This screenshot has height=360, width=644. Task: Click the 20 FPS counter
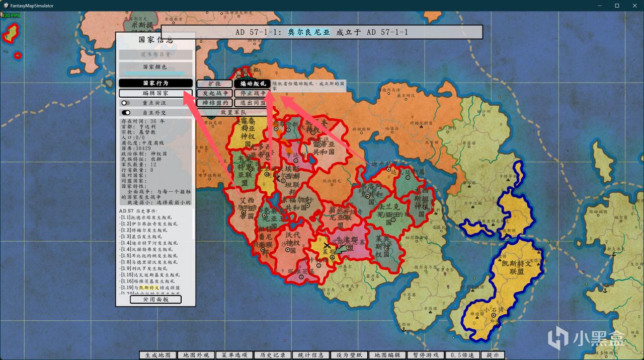[x=11, y=16]
